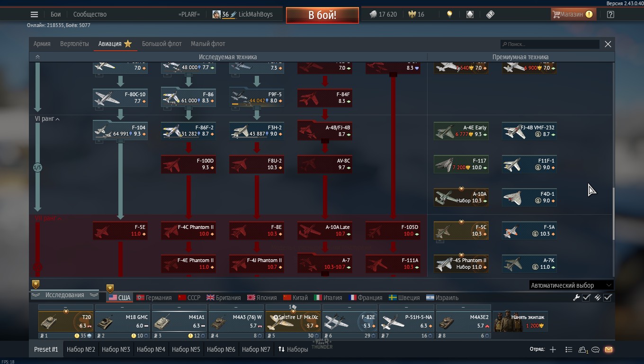This screenshot has width=644, height=364.
Task: Open the Battle Pass BP icon
Action: coord(491,14)
